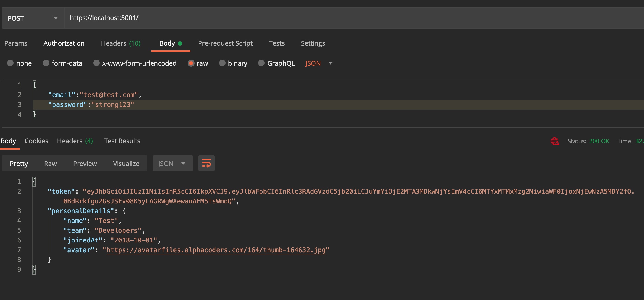View the Headers (10) request tab
Screen dimensions: 644x300
pyautogui.click(x=121, y=43)
